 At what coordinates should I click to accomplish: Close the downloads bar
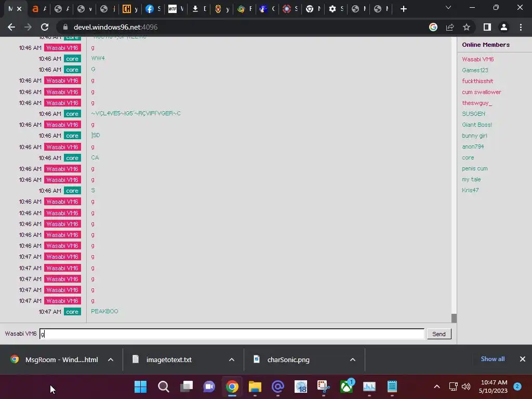pos(523,359)
